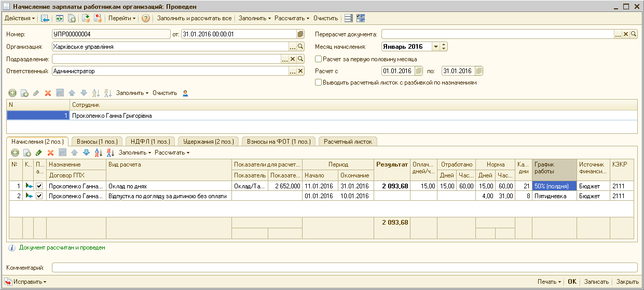Move accrual row down with arrow icon
This screenshot has width=644, height=290.
pyautogui.click(x=86, y=153)
